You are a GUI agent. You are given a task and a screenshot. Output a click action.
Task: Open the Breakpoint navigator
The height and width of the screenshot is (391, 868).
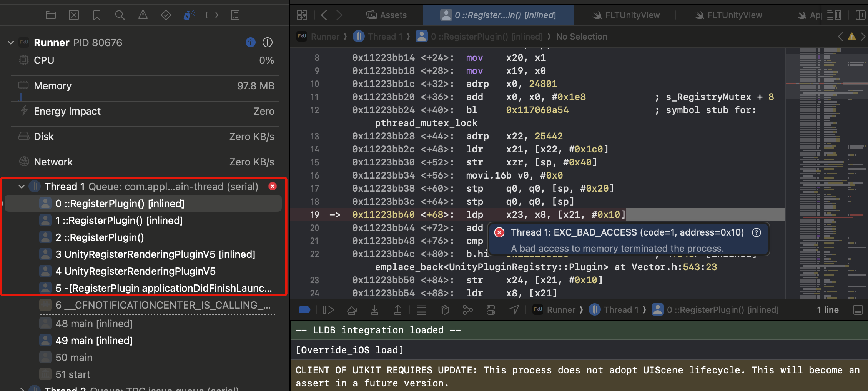coord(212,15)
